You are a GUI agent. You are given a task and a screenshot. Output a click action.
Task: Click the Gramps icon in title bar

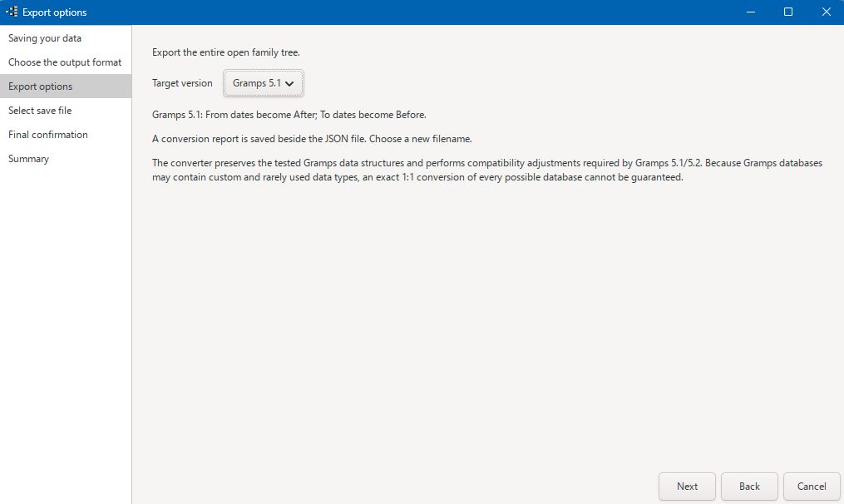pyautogui.click(x=12, y=12)
